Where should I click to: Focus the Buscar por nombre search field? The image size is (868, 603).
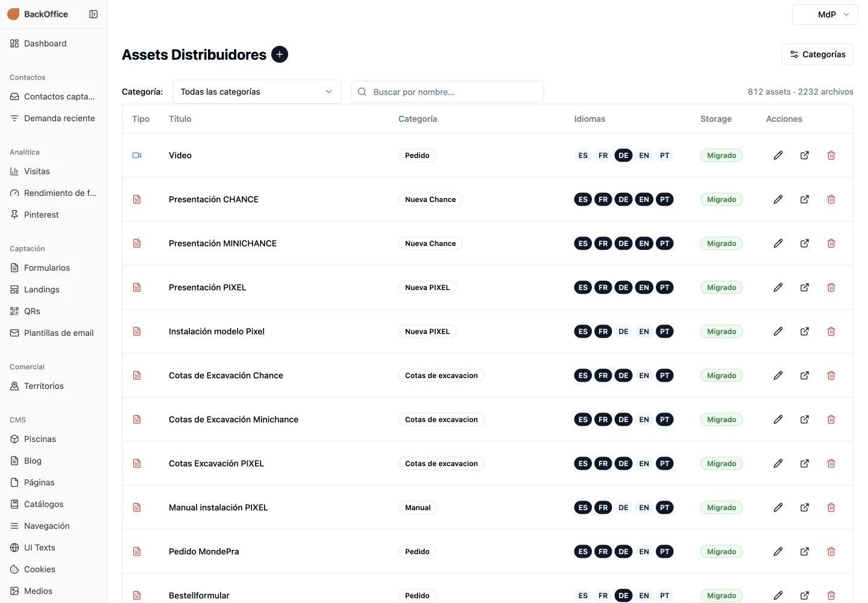(447, 92)
